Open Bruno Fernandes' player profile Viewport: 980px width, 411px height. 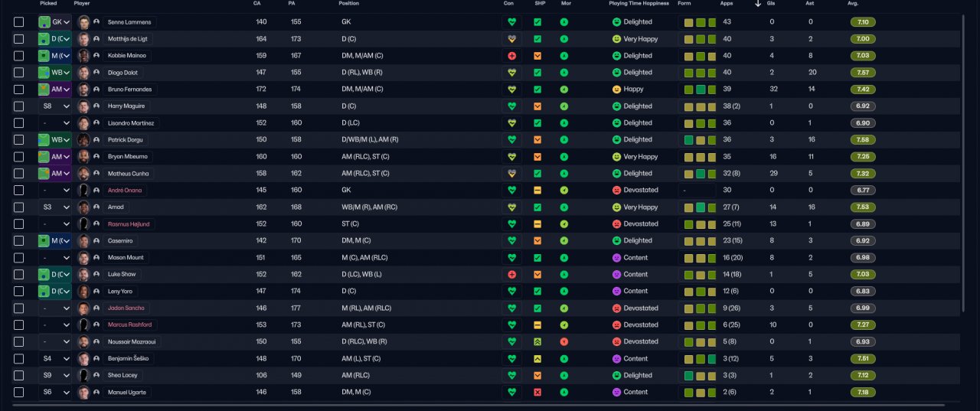(130, 90)
